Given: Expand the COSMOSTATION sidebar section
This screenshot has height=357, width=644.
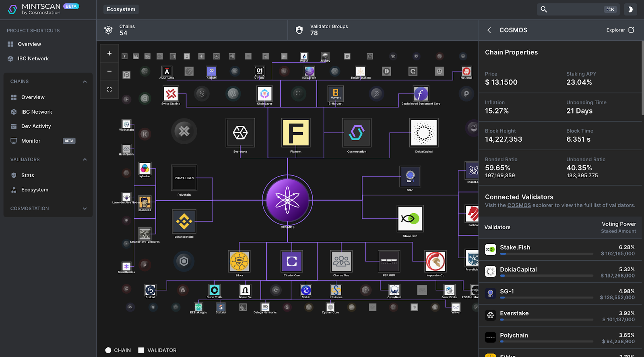Looking at the screenshot, I should tap(85, 208).
